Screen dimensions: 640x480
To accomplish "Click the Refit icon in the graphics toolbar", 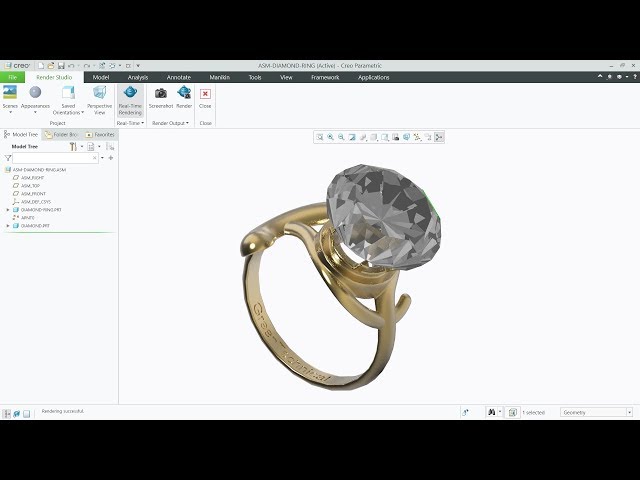I will coord(320,137).
